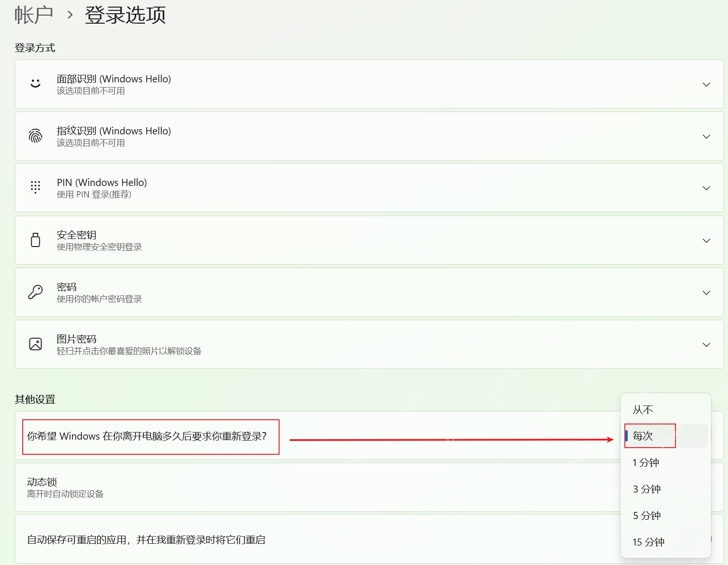
Task: Click the 登录选项 breadcrumb title
Action: coord(125,15)
